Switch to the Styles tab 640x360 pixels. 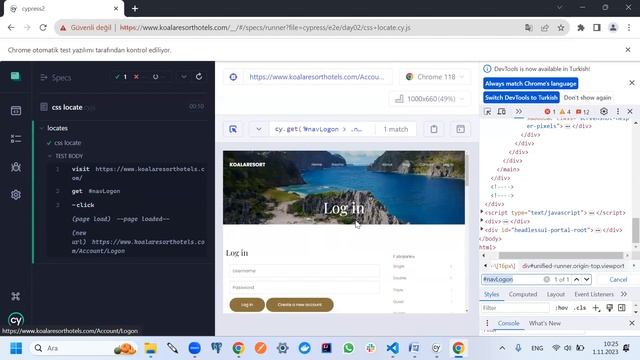[x=491, y=294]
